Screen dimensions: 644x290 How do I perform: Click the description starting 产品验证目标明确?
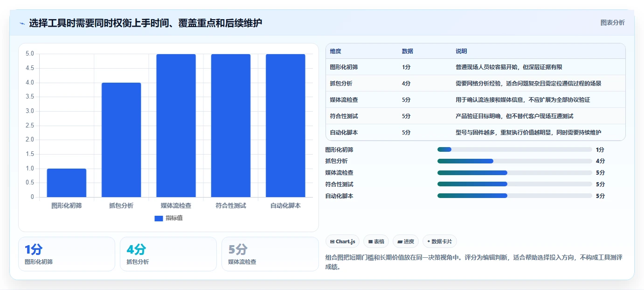[x=514, y=116]
